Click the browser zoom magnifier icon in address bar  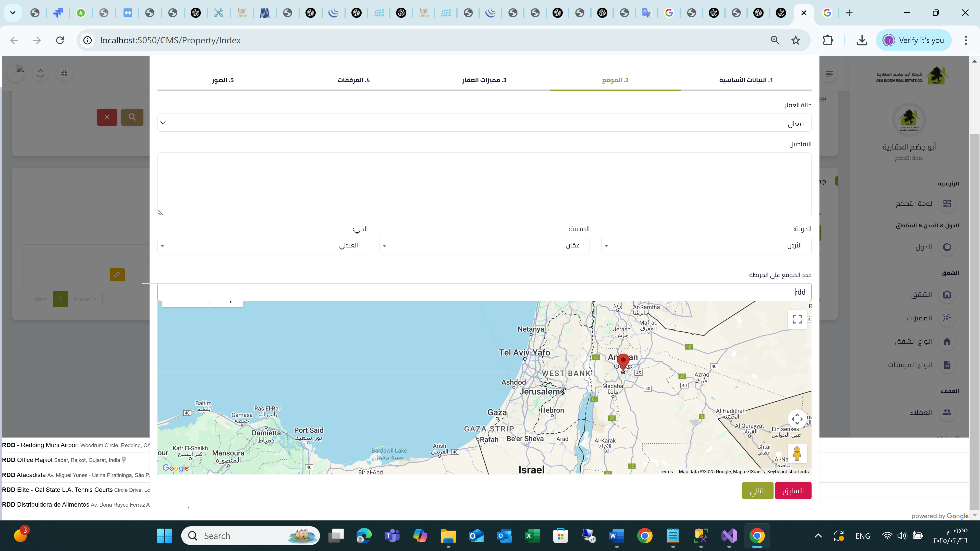tap(775, 40)
